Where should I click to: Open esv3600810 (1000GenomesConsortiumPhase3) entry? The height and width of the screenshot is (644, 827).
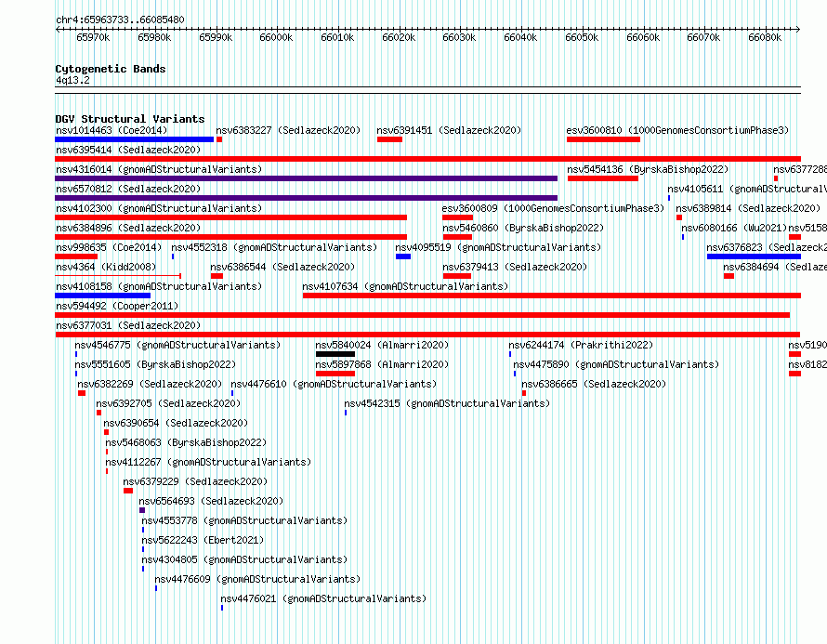tap(677, 130)
